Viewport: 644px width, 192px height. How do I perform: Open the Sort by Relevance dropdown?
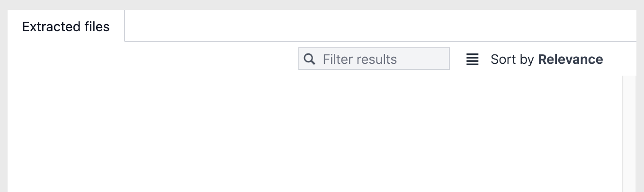tap(546, 60)
